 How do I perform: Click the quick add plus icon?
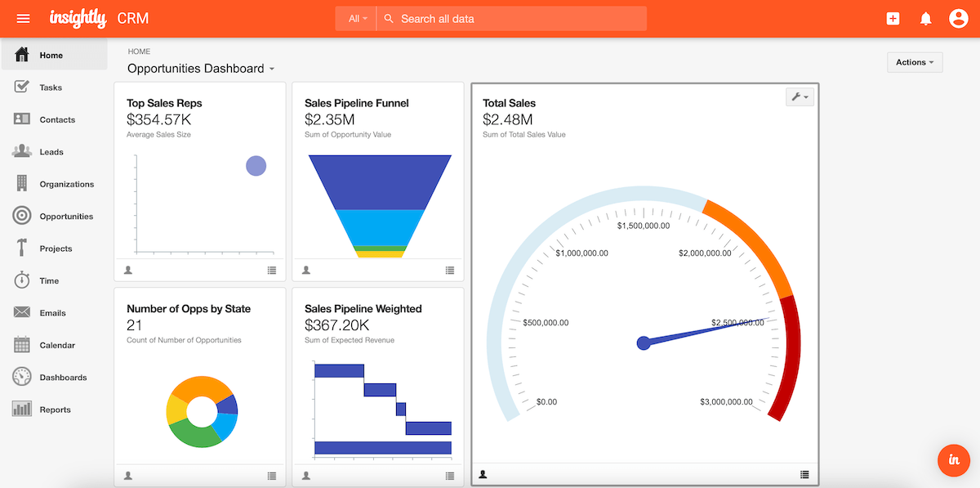coord(893,19)
